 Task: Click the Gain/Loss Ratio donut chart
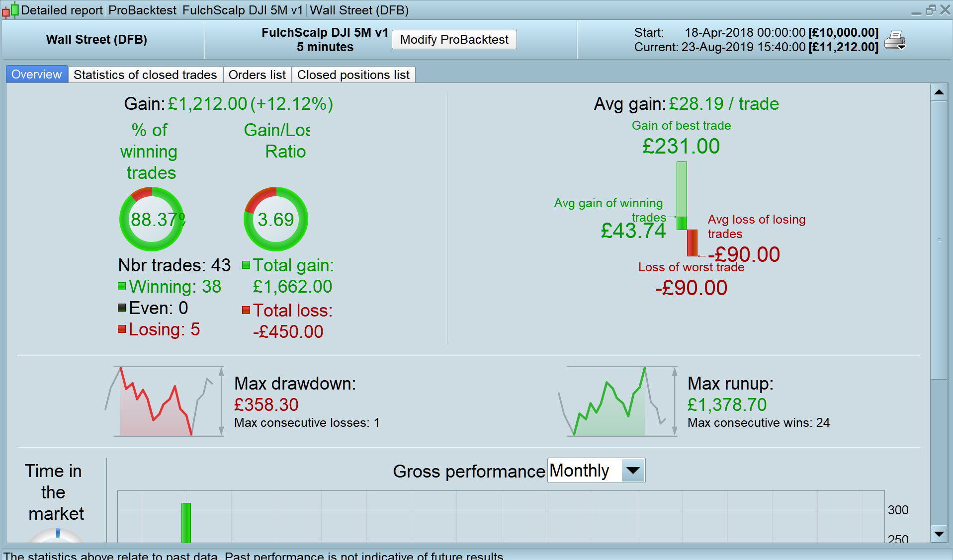click(x=276, y=219)
